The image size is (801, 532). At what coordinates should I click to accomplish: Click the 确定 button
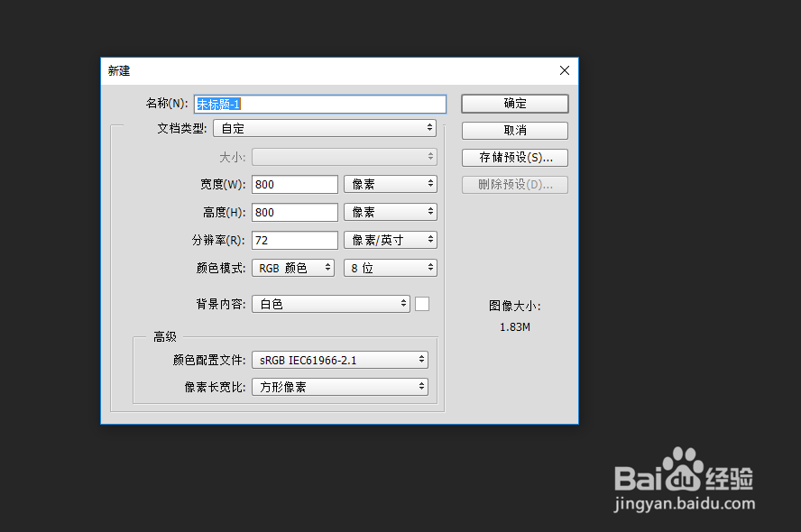[515, 104]
